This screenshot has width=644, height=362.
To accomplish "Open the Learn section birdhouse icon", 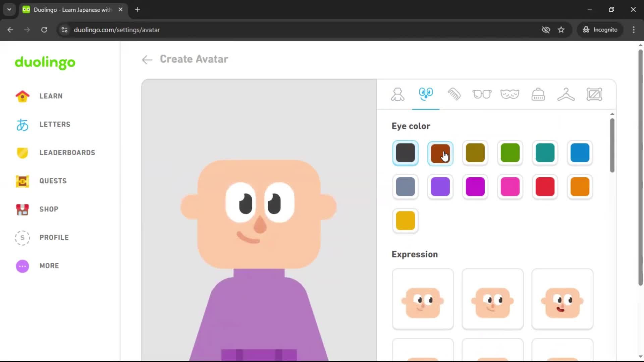I will (x=22, y=96).
